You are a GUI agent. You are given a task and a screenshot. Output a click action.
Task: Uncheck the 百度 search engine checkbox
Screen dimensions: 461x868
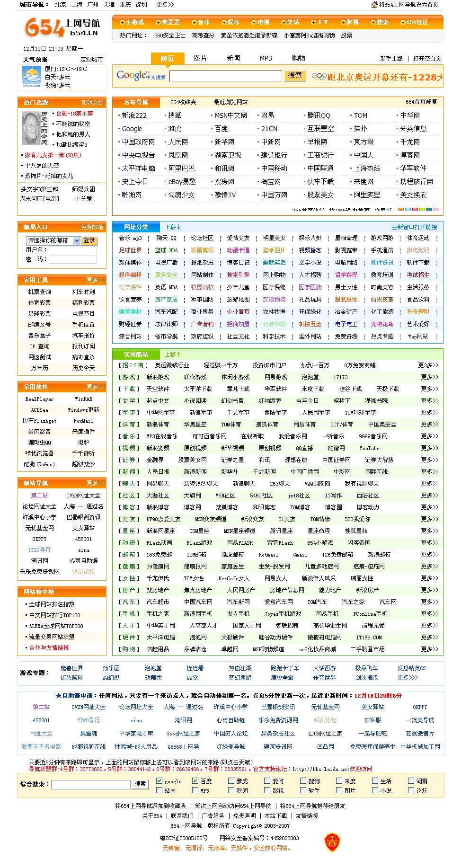(195, 781)
